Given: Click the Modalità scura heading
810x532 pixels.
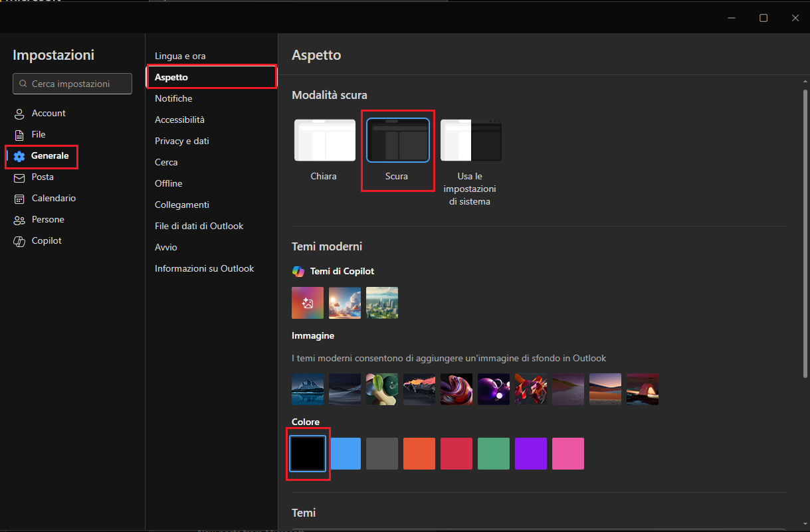Looking at the screenshot, I should [330, 95].
